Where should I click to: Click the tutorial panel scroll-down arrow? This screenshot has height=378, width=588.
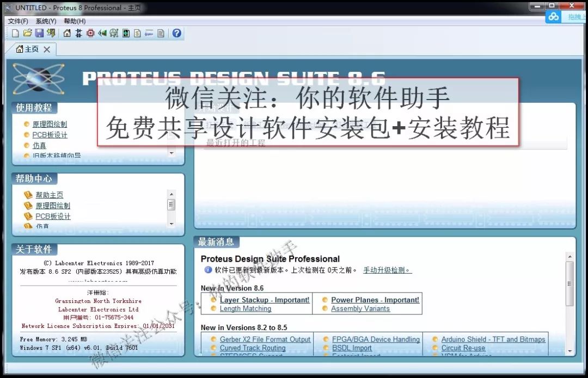click(171, 153)
